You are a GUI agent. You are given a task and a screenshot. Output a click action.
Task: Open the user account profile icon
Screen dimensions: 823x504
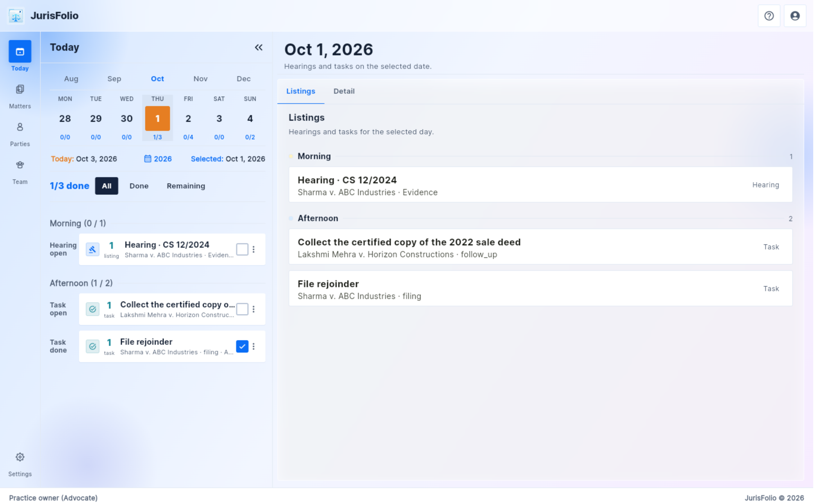tap(795, 16)
